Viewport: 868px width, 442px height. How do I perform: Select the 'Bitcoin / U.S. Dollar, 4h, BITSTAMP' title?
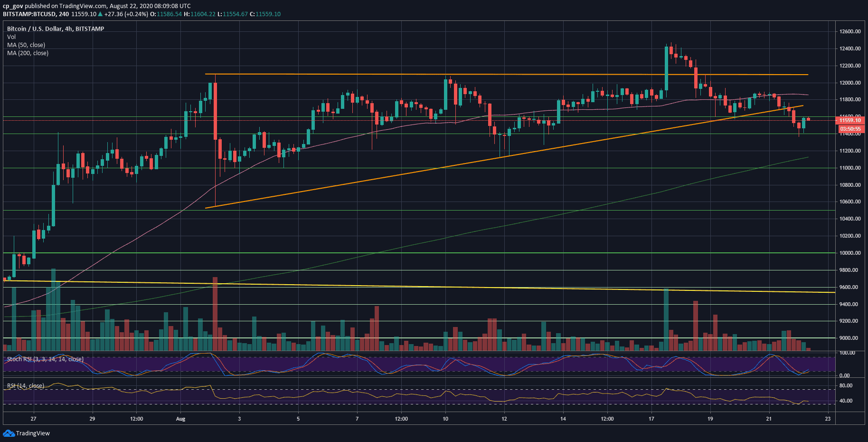(x=56, y=29)
